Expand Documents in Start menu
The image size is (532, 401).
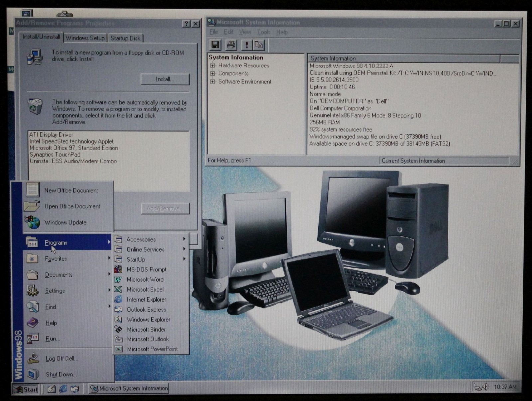point(68,275)
